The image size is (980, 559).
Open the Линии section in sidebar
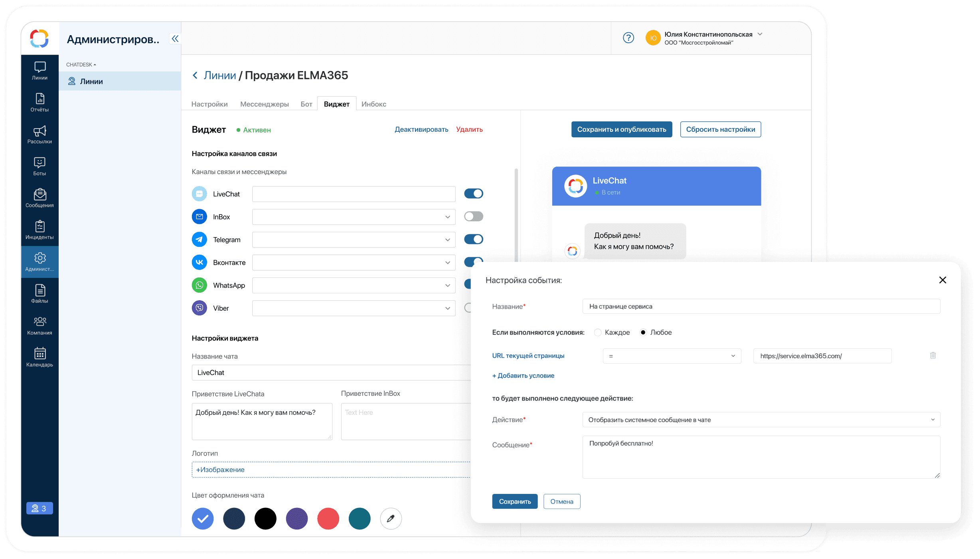[40, 71]
